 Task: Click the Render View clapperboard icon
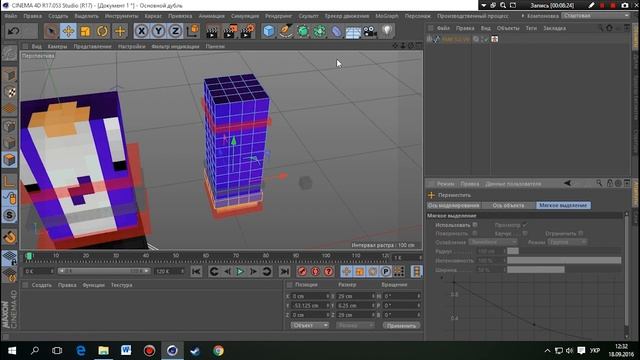212,31
